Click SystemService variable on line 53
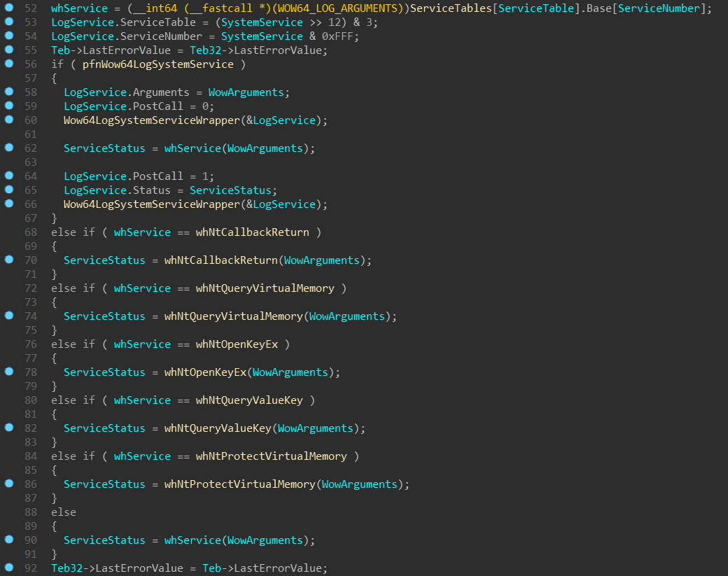 coord(262,22)
